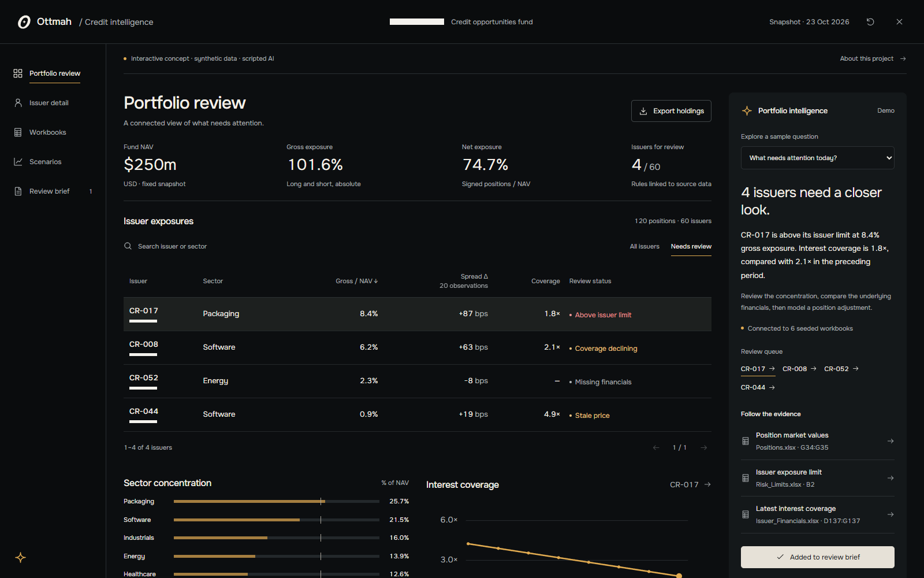
Task: Click the Review status column header
Action: [x=590, y=281]
